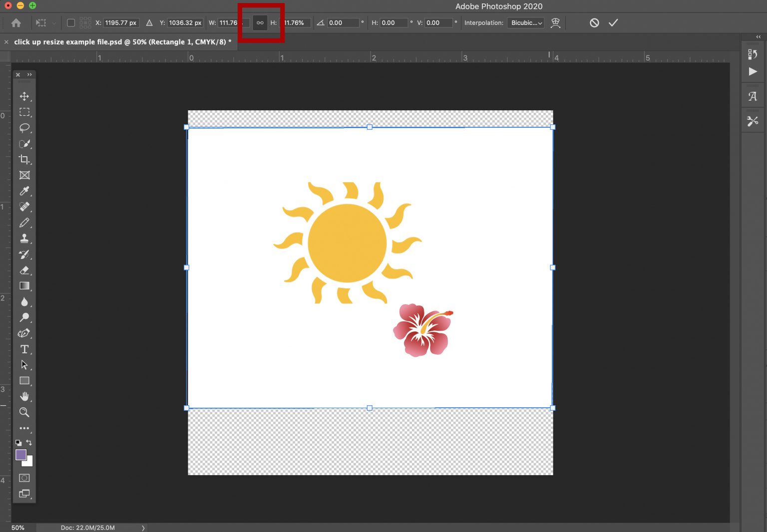Select the Lasso tool
The image size is (767, 532).
(x=24, y=128)
